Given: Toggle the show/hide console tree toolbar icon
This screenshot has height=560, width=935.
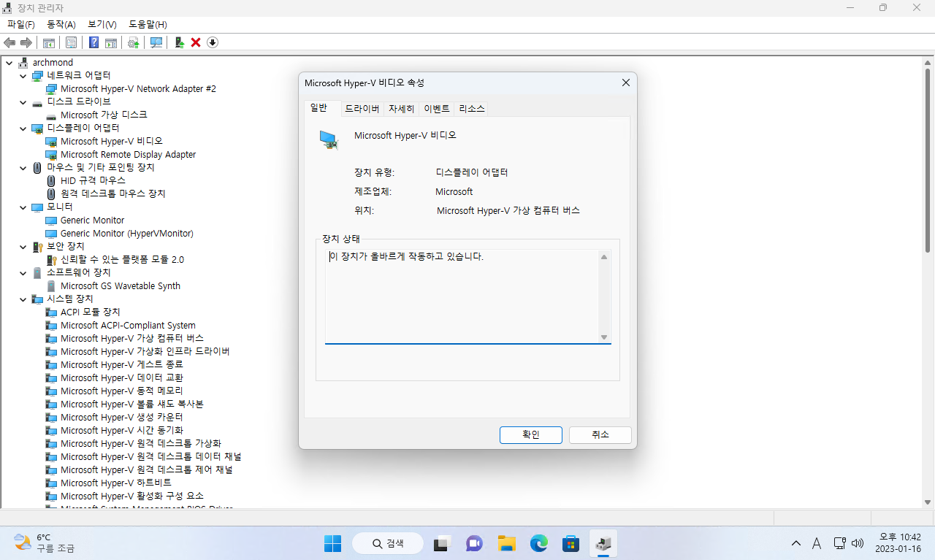Looking at the screenshot, I should pyautogui.click(x=49, y=42).
